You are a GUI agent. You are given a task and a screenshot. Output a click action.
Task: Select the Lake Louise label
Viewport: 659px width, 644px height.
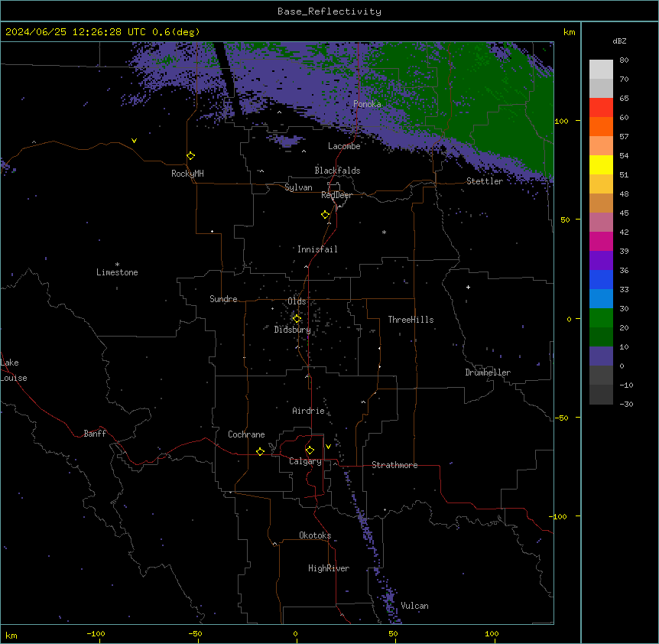(14, 370)
